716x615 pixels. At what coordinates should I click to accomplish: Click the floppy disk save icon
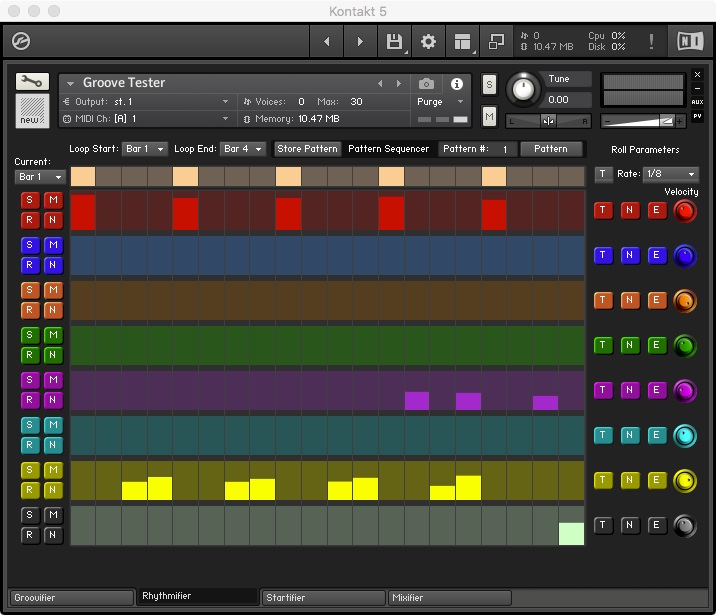[394, 42]
